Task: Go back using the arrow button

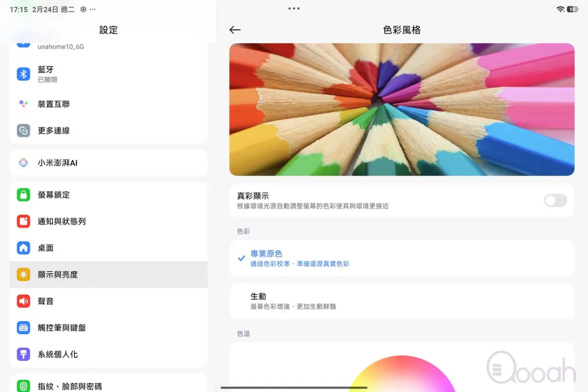Action: tap(235, 30)
